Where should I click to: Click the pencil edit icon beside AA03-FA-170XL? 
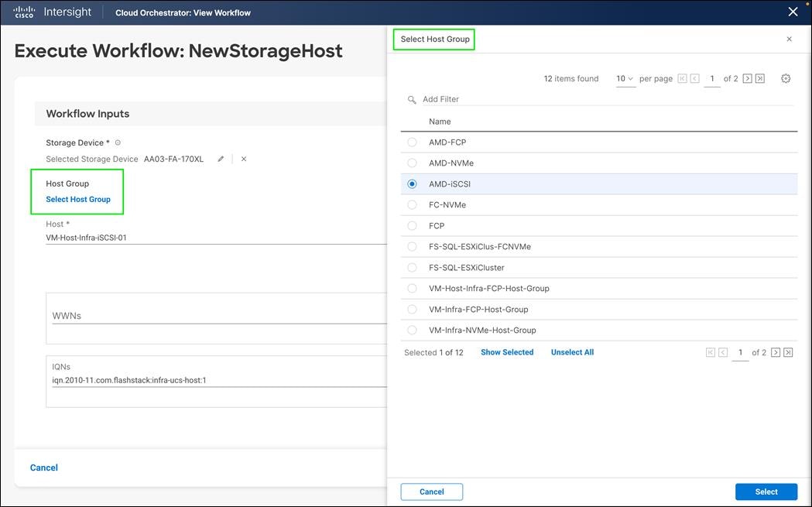point(221,159)
